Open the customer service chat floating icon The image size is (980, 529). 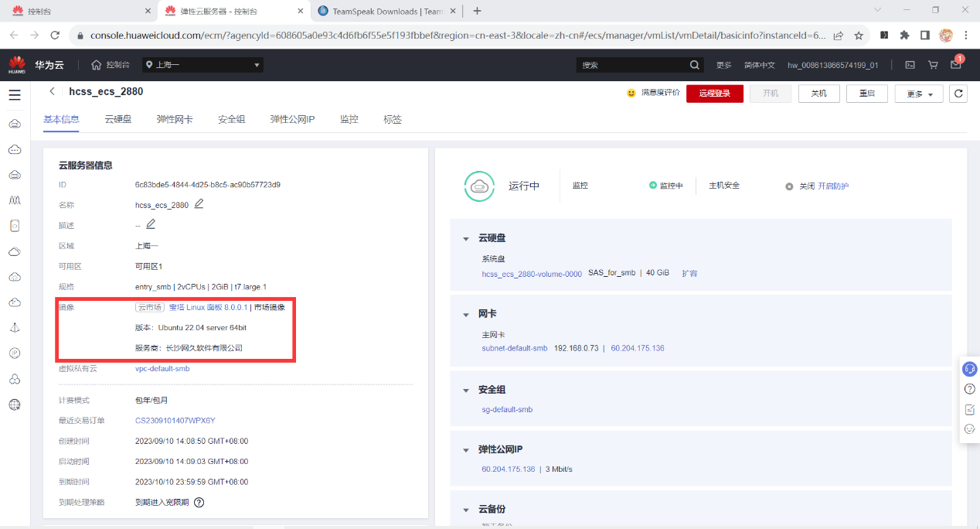pos(970,369)
